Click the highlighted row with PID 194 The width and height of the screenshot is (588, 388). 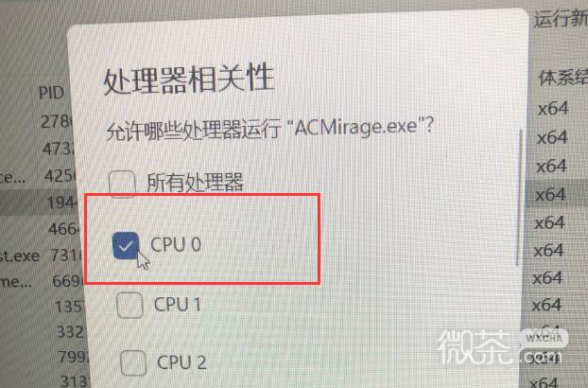point(38,203)
